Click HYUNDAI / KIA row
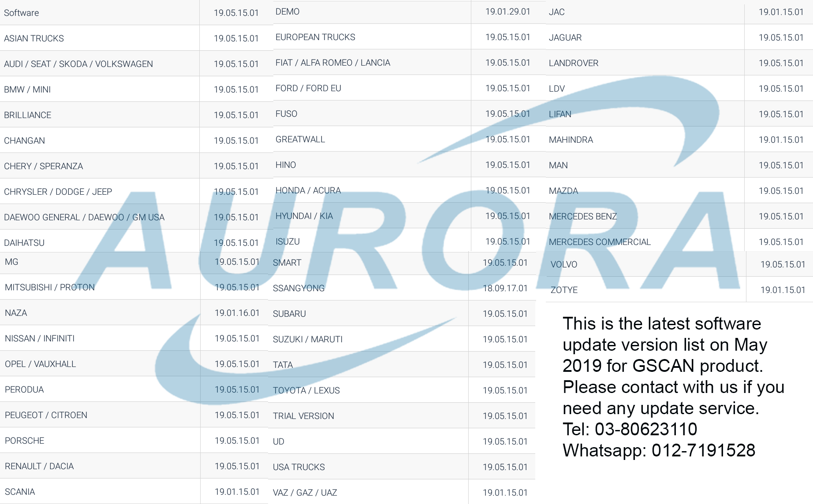The image size is (813, 504). point(304,216)
